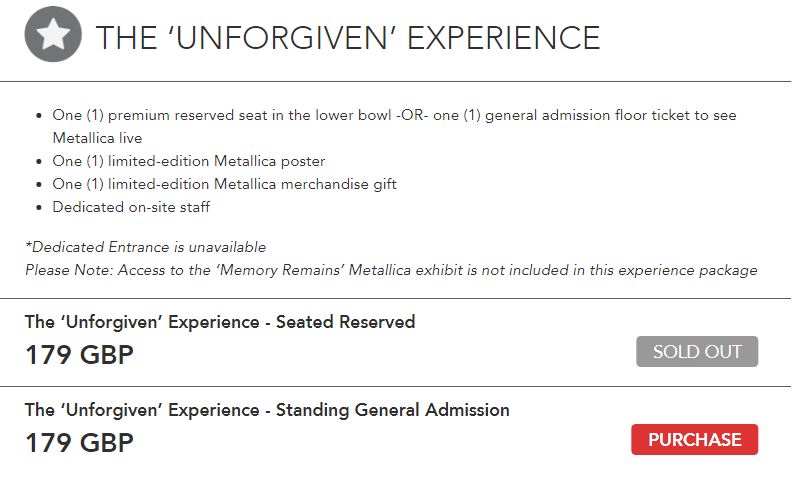The height and width of the screenshot is (494, 798).
Task: Click the bullet dot before on-site staff
Action: 38,208
